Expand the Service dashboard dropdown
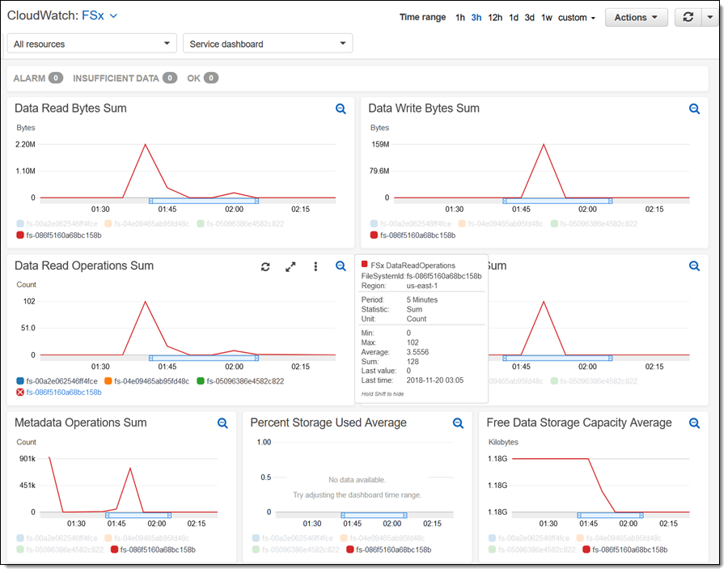The height and width of the screenshot is (573, 728). [268, 44]
